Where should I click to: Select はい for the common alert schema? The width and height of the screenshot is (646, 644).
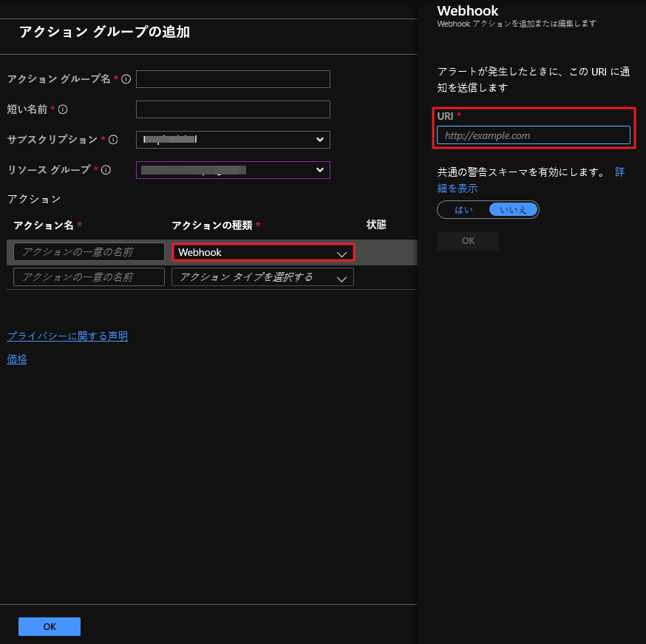point(463,210)
